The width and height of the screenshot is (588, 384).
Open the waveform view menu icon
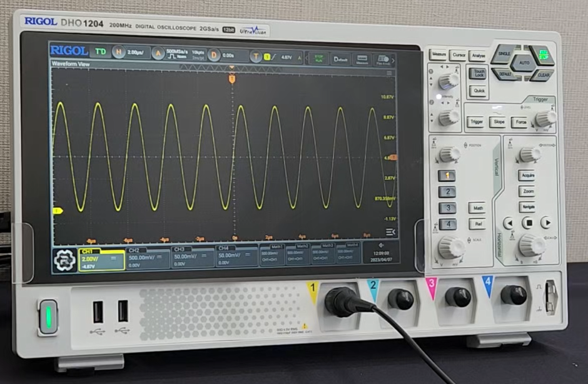tap(389, 73)
